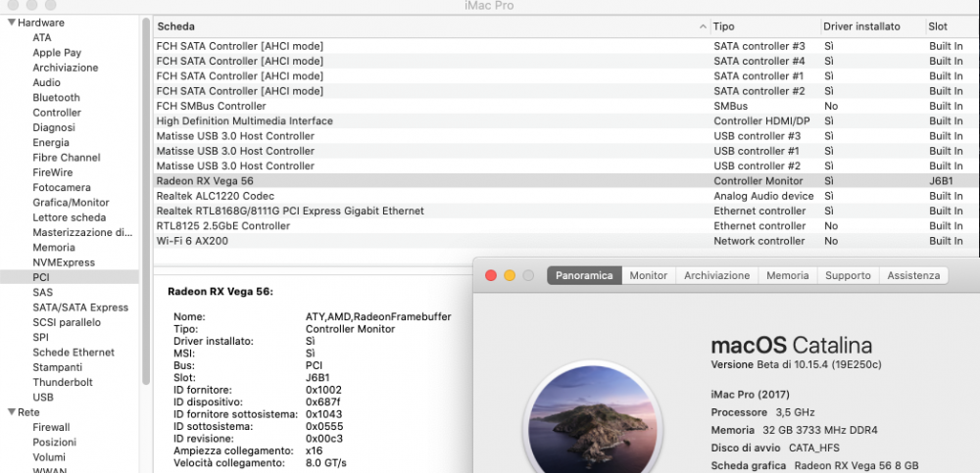Viewport: 980px width, 473px height.
Task: Click the Driver installato column header
Action: [x=861, y=26]
